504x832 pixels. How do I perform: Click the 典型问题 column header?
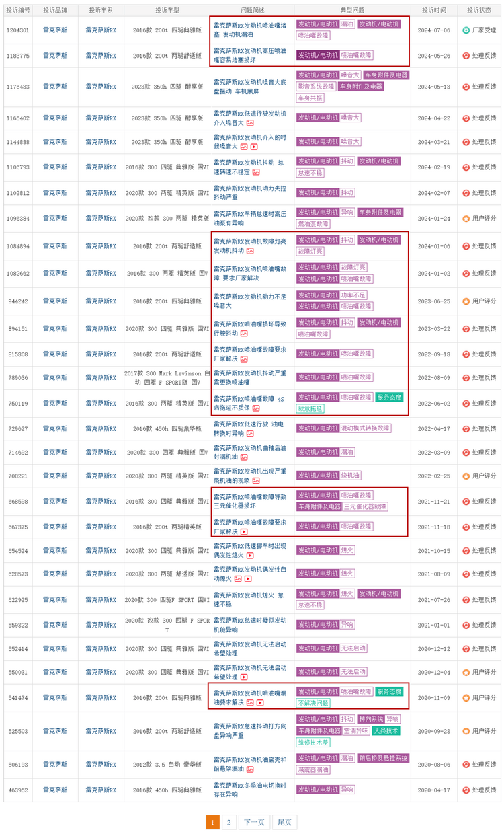pos(352,11)
